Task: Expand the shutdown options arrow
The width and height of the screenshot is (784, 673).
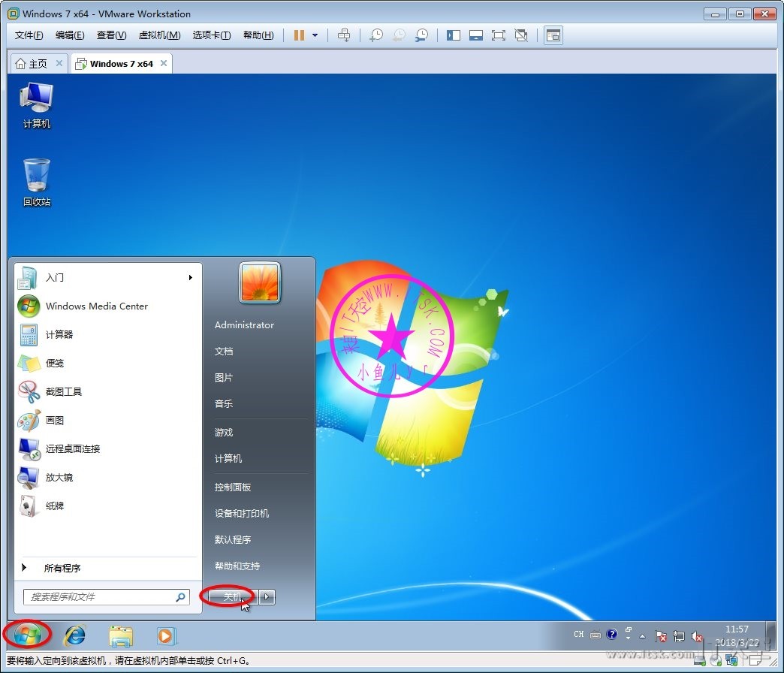Action: click(268, 596)
